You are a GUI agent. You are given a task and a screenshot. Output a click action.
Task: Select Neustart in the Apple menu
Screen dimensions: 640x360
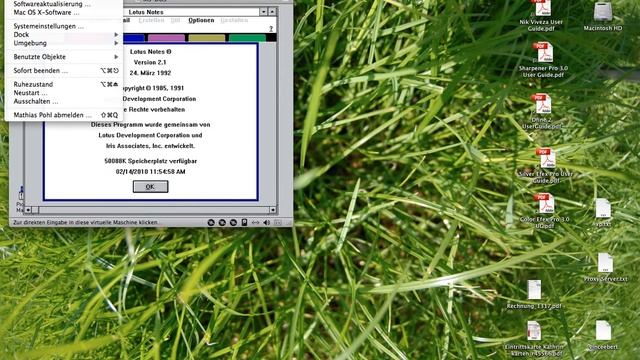(64, 93)
